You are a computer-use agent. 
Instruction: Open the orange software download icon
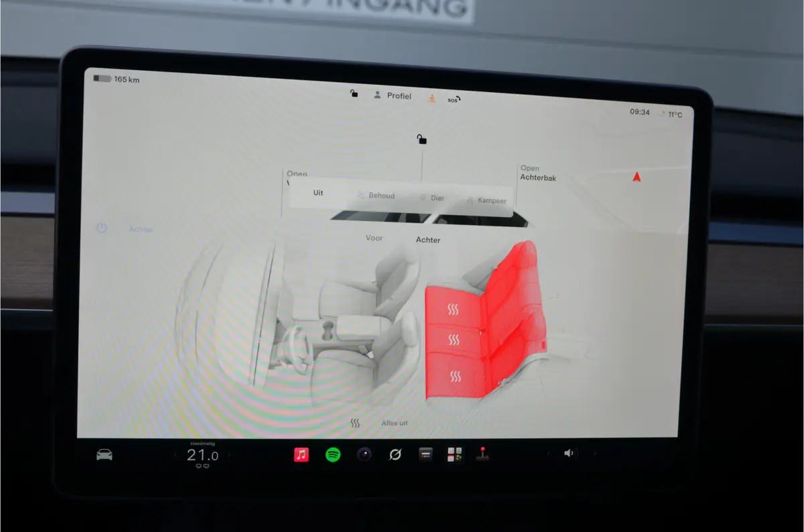tap(432, 98)
